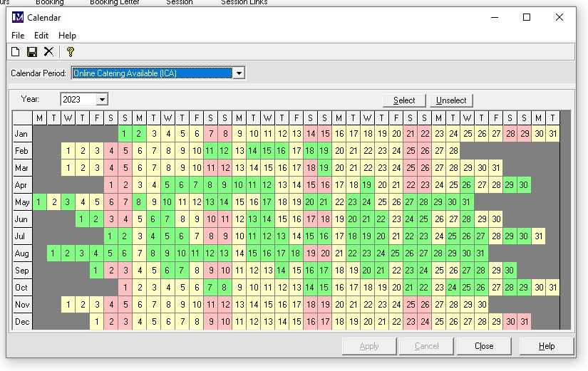Click green August 31 day cell
The height and width of the screenshot is (371, 588).
[481, 254]
